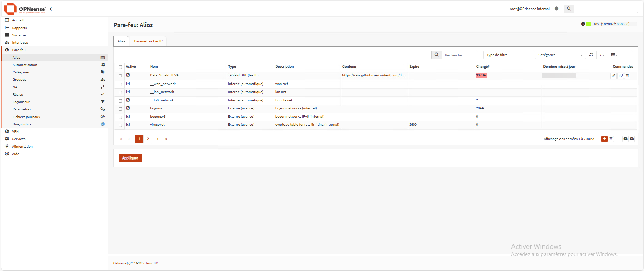This screenshot has width=644, height=271.
Task: Collapse the sidebar with the chevron icon
Action: pos(51,9)
